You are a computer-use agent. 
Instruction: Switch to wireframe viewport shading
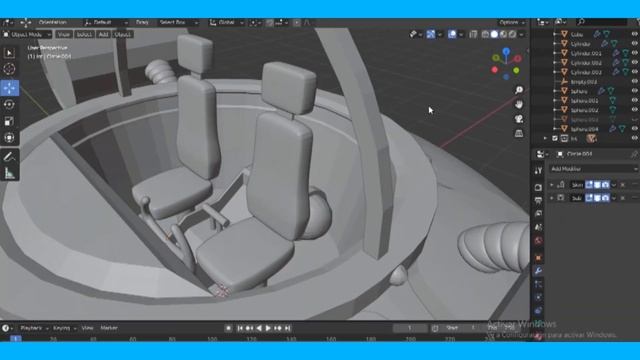(485, 35)
